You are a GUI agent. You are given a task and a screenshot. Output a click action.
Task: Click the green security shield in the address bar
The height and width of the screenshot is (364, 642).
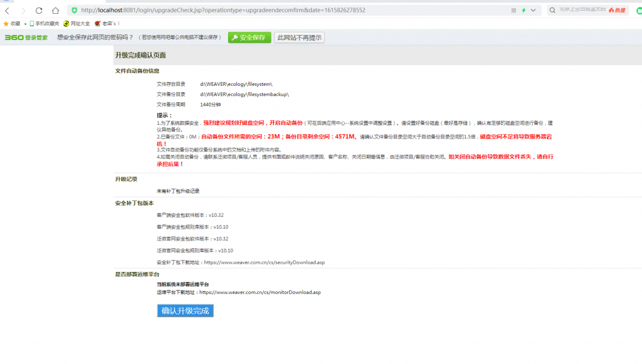[x=75, y=10]
